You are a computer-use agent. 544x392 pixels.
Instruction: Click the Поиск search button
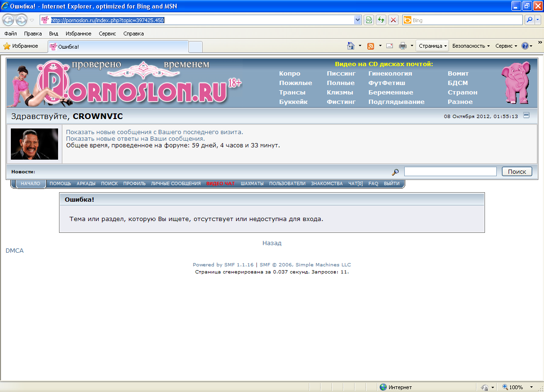point(517,171)
